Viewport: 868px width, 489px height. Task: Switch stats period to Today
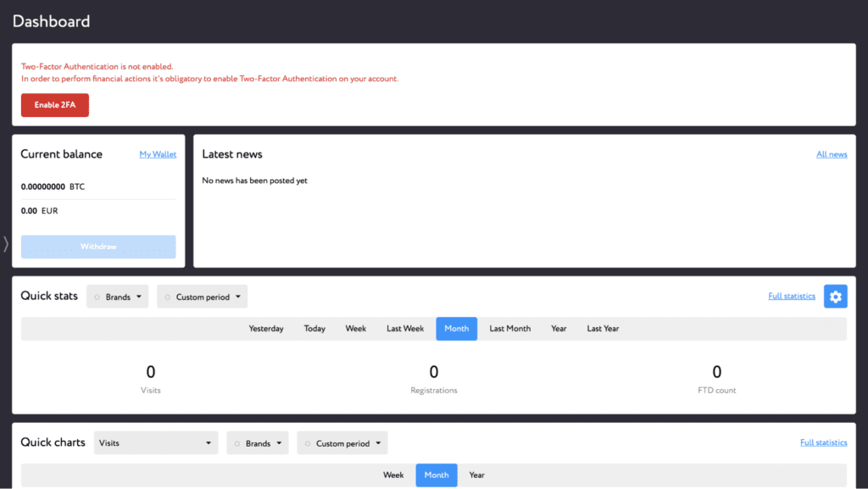tap(314, 328)
